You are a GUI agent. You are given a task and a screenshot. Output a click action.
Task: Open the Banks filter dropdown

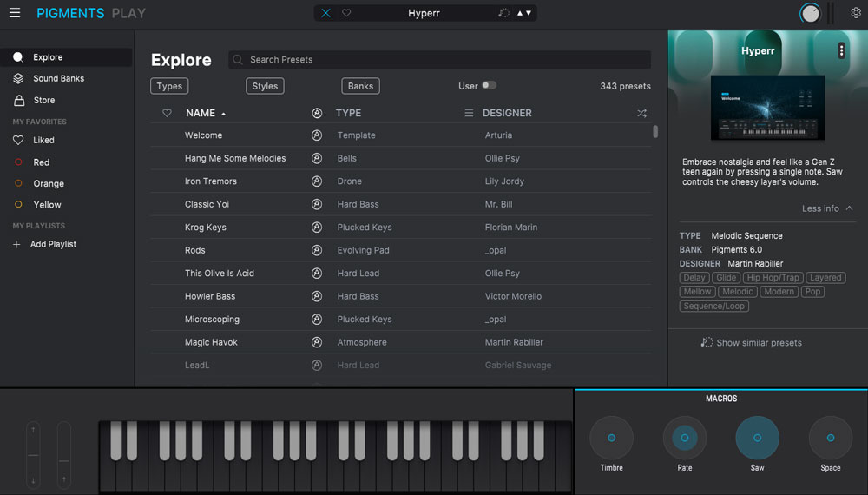tap(360, 86)
